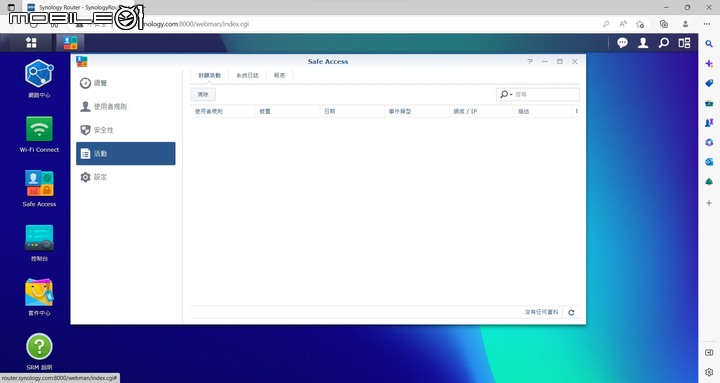Open Edge sidebar shopping tag icon

[x=709, y=83]
